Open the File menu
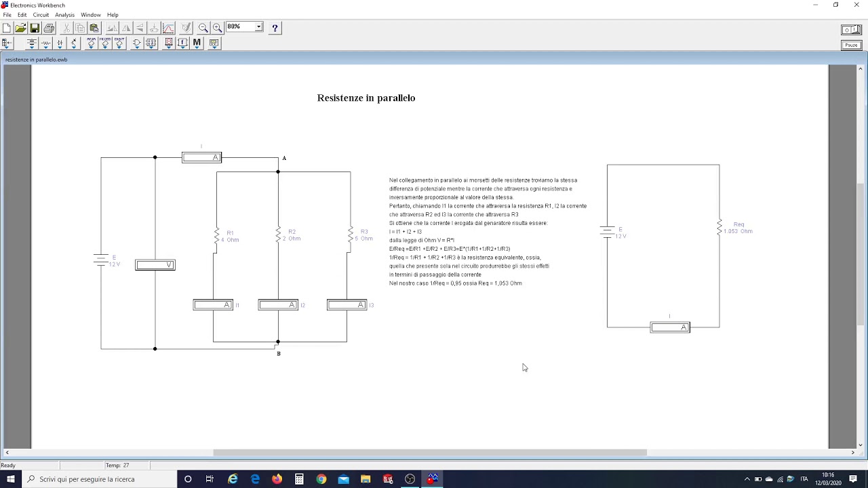Screen dimensions: 868x488 click(x=7, y=15)
